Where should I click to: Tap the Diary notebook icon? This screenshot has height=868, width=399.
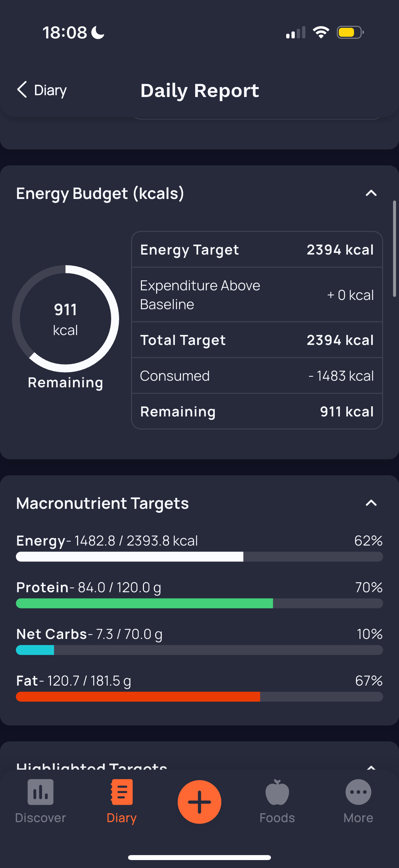click(x=121, y=792)
